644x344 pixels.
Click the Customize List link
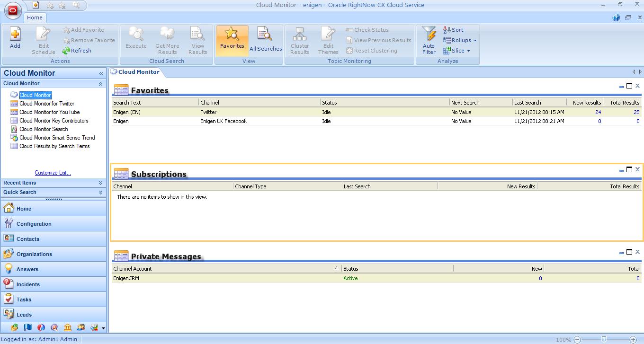(x=53, y=173)
